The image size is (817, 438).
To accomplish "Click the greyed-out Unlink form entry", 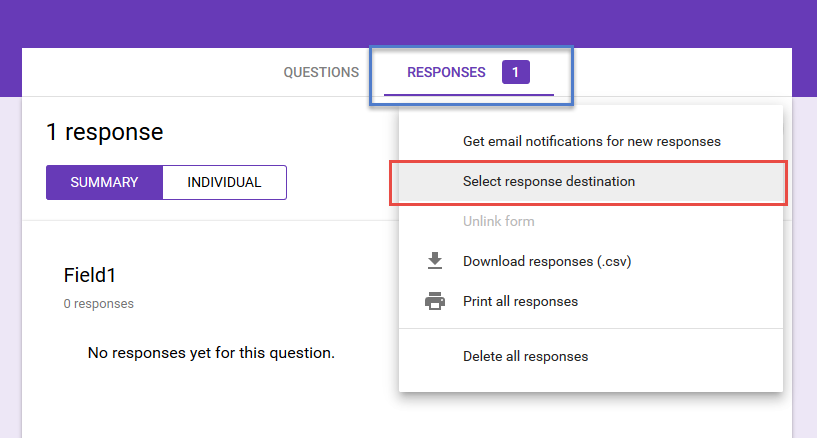I will (x=498, y=221).
